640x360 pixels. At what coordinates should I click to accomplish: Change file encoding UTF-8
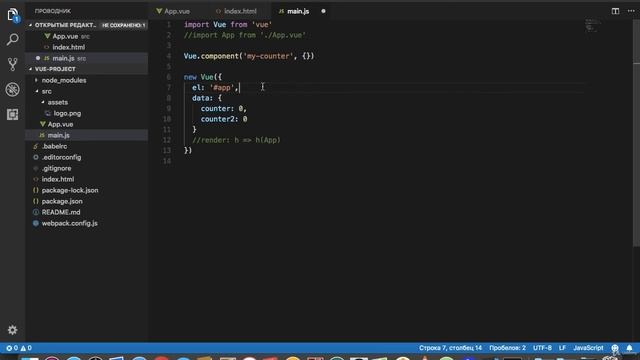click(542, 348)
